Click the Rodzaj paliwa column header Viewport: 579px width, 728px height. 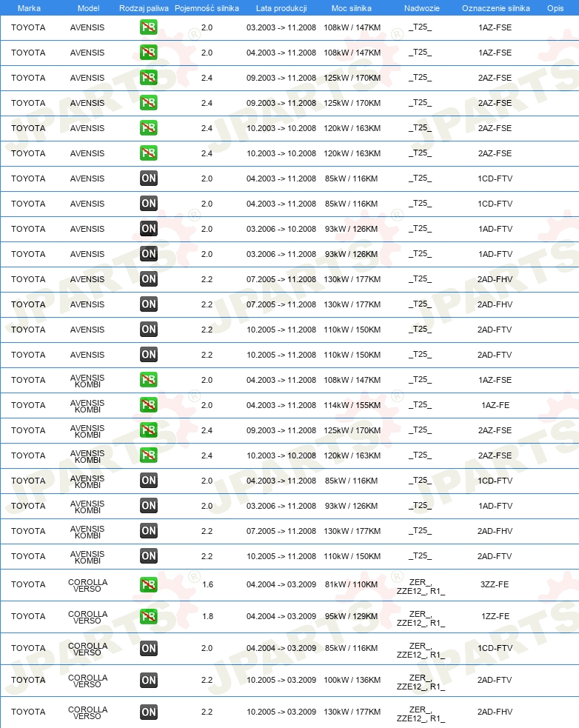click(144, 8)
